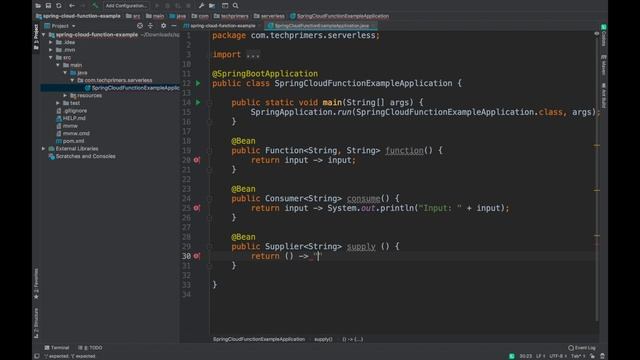The image size is (640, 360).
Task: Click the lock read-only icon in status bar
Action: click(x=592, y=356)
